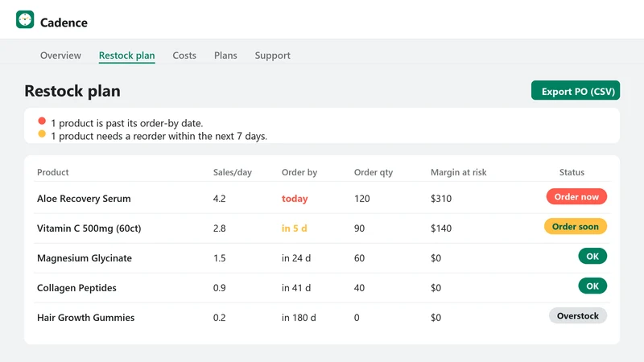This screenshot has height=362, width=644.
Task: Click the Cadence clock logo icon
Action: coord(25,19)
